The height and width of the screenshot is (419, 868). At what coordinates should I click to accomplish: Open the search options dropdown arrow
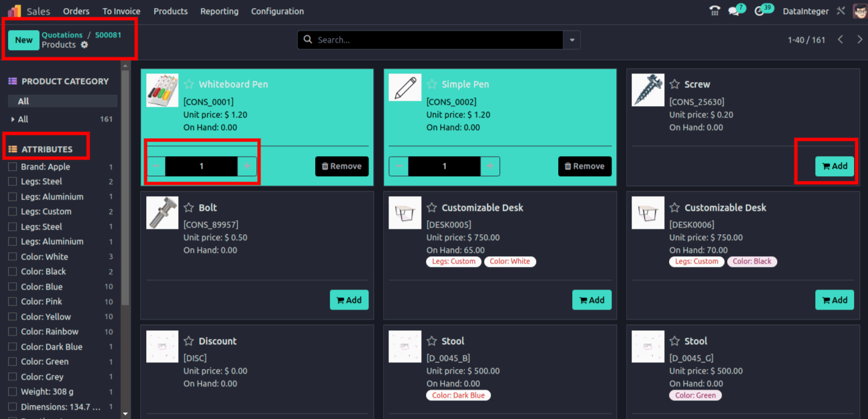[572, 40]
